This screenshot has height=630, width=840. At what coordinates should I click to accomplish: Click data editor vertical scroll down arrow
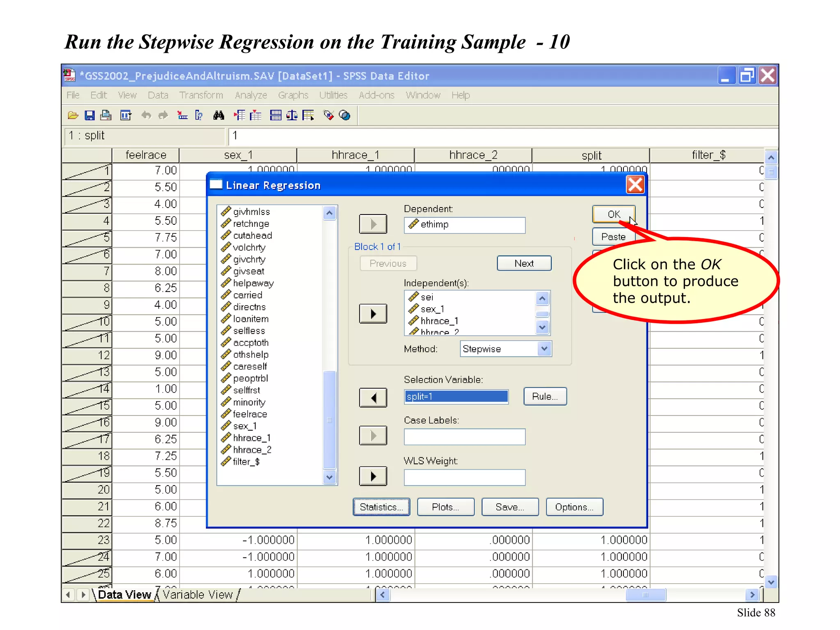coord(771,582)
